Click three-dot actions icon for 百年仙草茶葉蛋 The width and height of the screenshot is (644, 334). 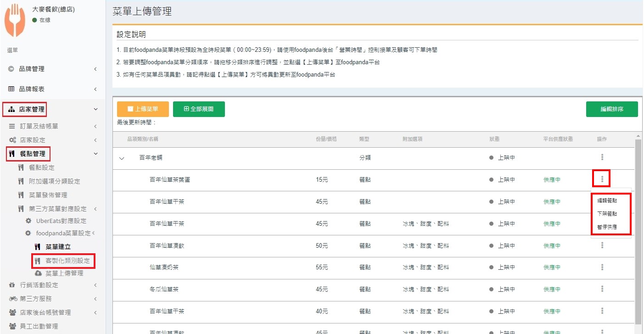pos(602,179)
